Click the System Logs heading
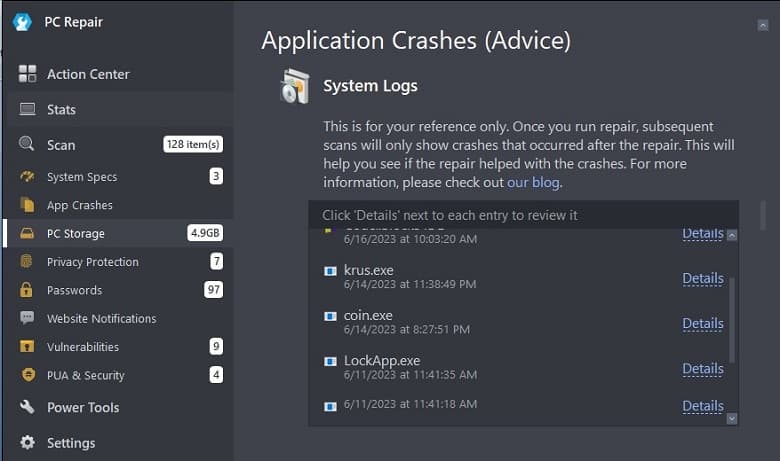Viewport: 780px width, 461px height. 371,86
